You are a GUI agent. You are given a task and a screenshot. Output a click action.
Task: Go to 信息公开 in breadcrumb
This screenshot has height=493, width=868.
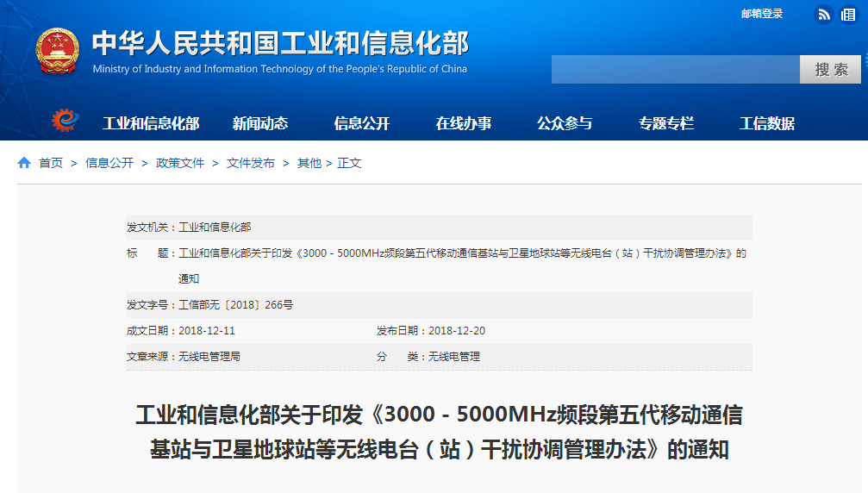(x=109, y=163)
